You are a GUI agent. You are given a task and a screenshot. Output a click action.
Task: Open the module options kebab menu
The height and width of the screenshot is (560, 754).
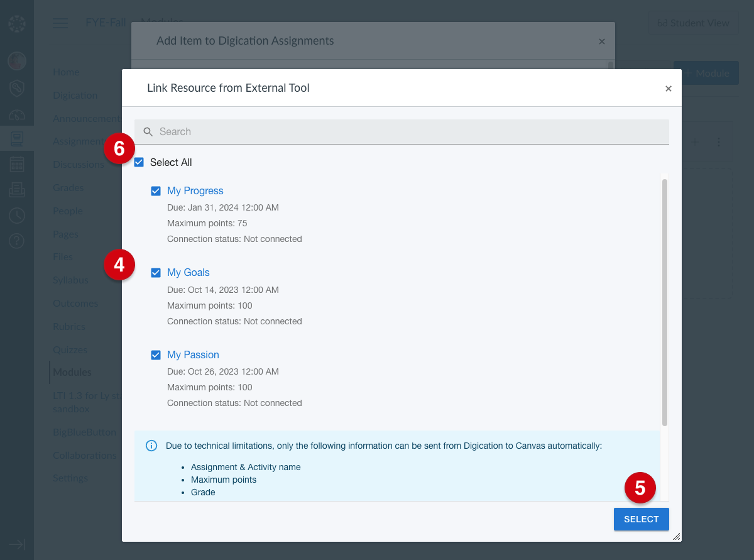tap(719, 142)
